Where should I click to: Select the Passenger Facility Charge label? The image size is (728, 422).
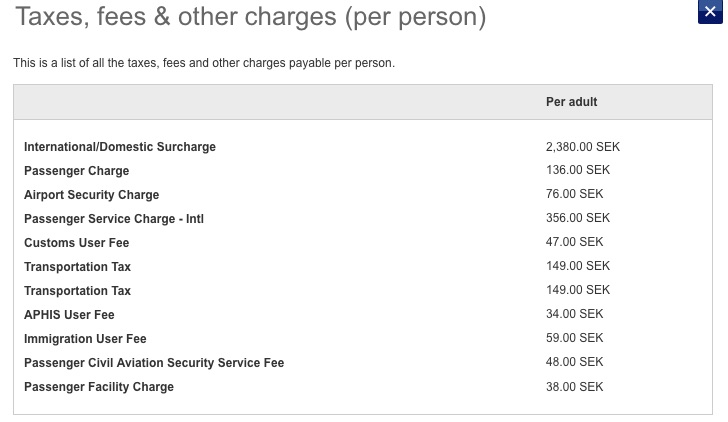[x=99, y=387]
